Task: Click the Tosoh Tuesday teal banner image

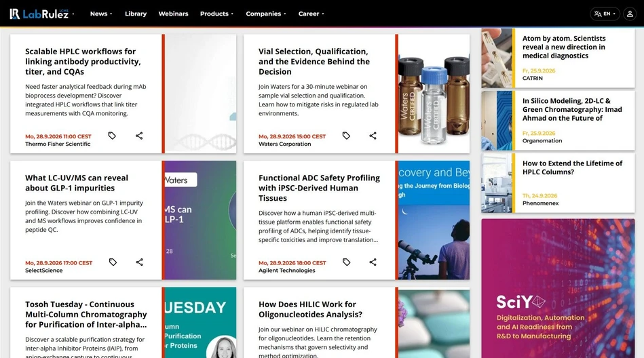Action: (200, 323)
